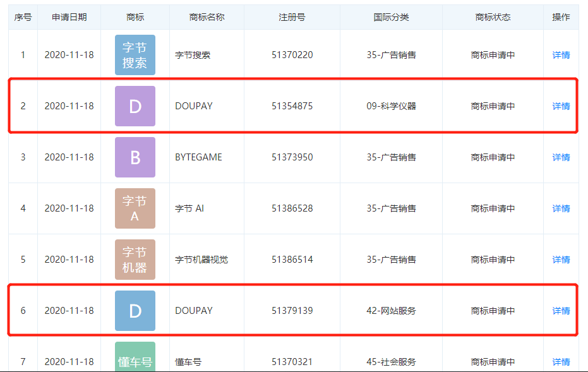
Task: Click registration number 51373950
Action: point(292,157)
